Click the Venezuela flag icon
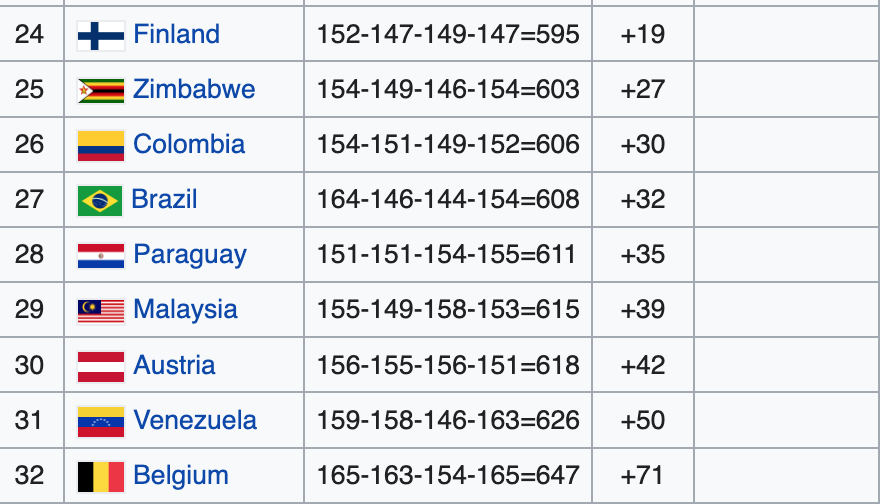This screenshot has height=504, width=886. (100, 421)
